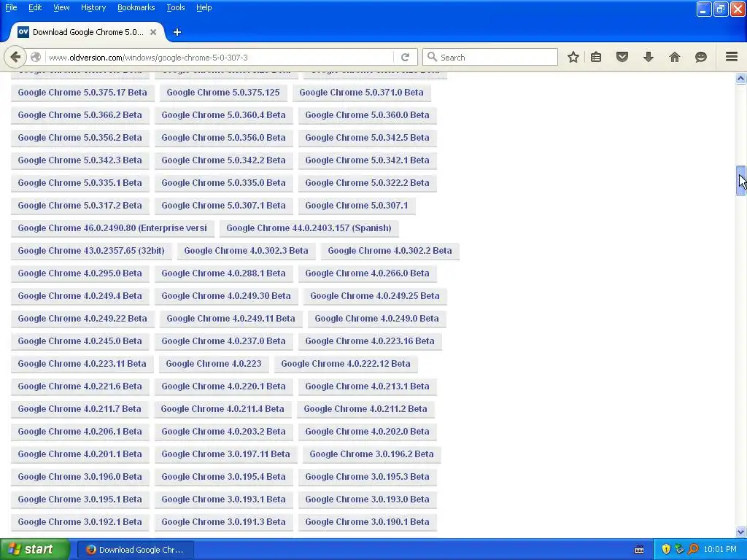Open Google Chrome 43.0.2357.65 32bit link
Screen dimensions: 747x560
(91, 251)
